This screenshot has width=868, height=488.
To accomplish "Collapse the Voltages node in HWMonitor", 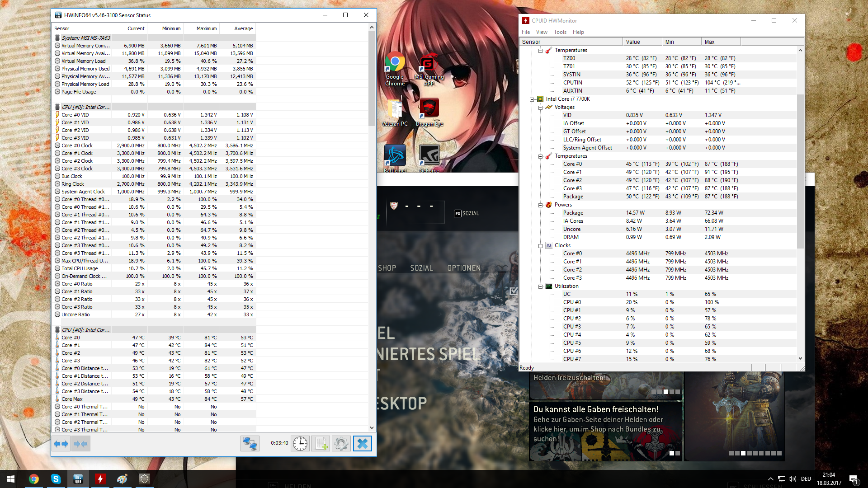I will click(x=540, y=107).
